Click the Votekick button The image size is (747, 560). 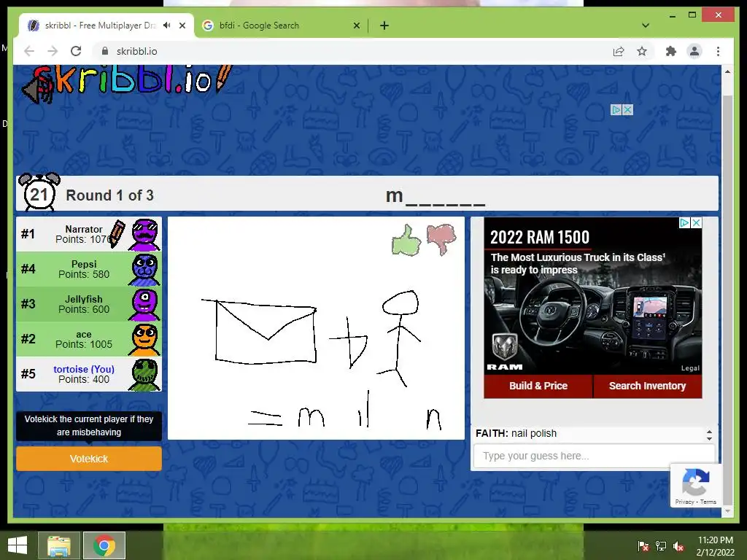pos(89,459)
